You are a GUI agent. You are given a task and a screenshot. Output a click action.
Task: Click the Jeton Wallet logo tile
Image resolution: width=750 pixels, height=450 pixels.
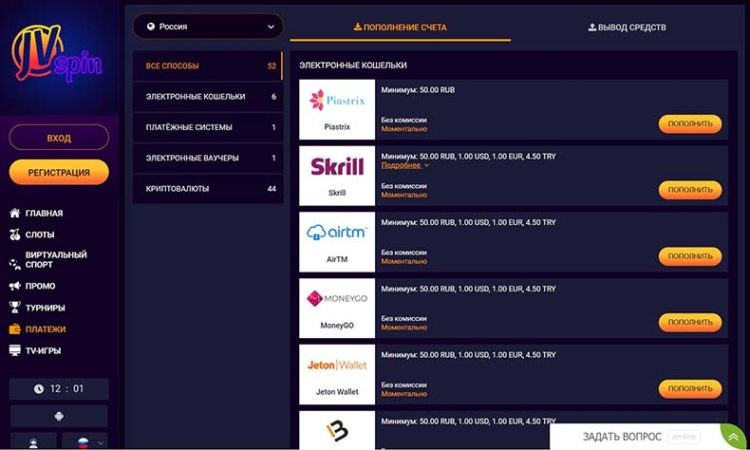click(x=337, y=374)
